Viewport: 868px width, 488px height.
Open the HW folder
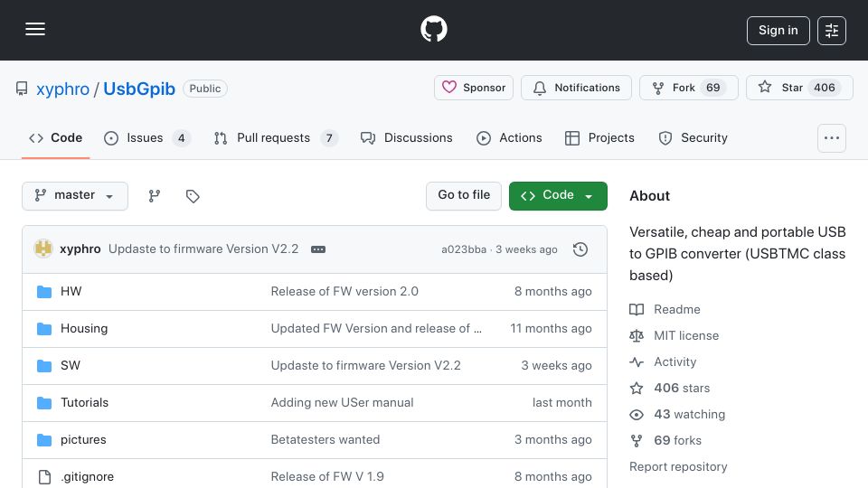pos(71,292)
